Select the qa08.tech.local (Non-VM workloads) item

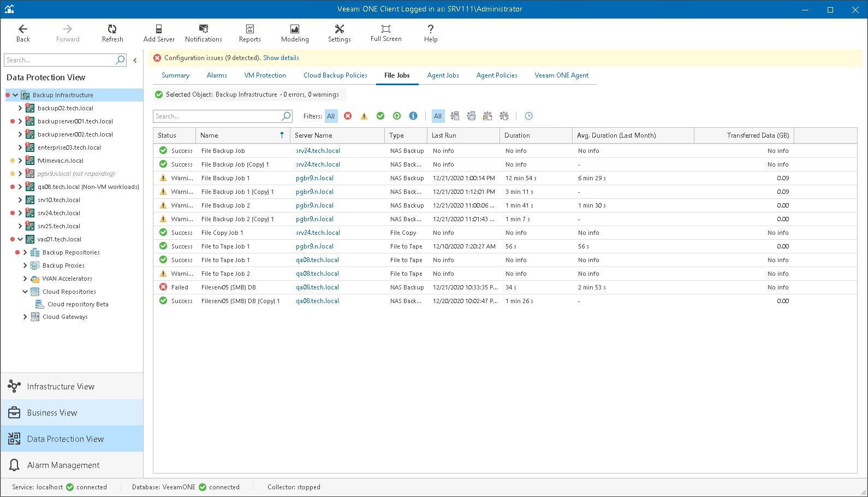tap(88, 187)
